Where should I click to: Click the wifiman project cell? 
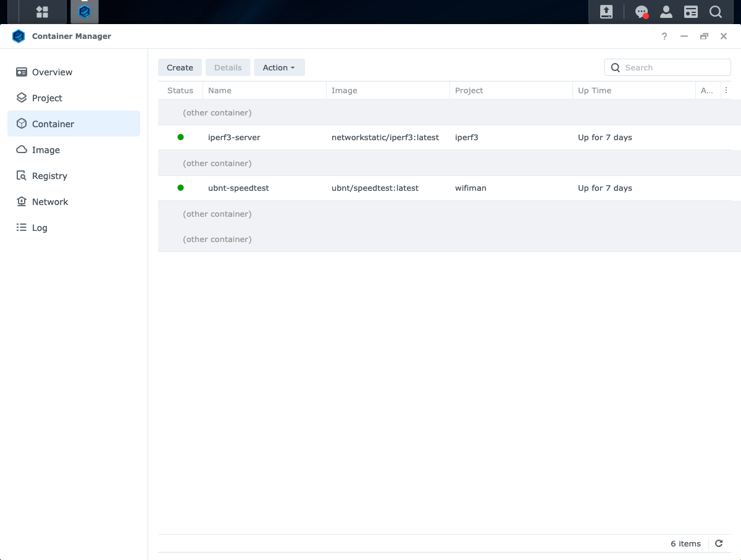pyautogui.click(x=471, y=188)
